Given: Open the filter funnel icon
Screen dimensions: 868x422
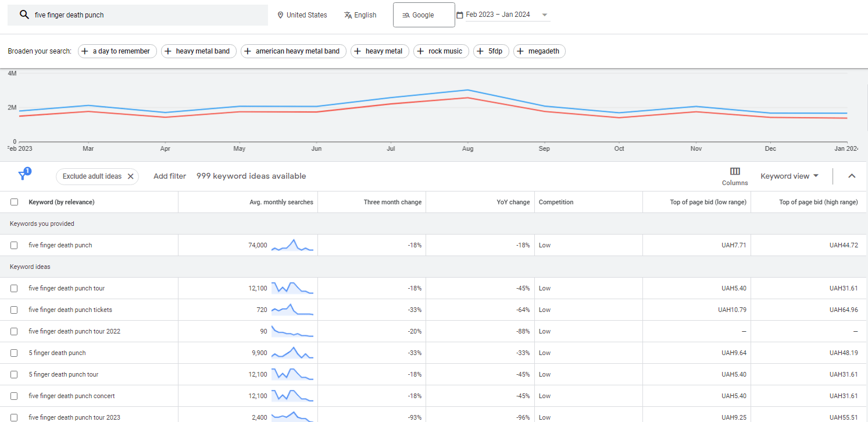Looking at the screenshot, I should tap(23, 176).
